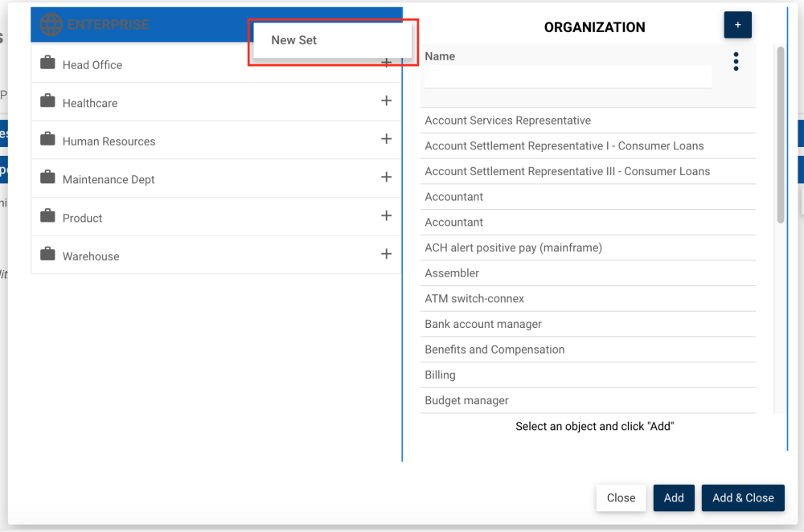804x532 pixels.
Task: Expand the Healthcare row with plus
Action: [x=386, y=100]
